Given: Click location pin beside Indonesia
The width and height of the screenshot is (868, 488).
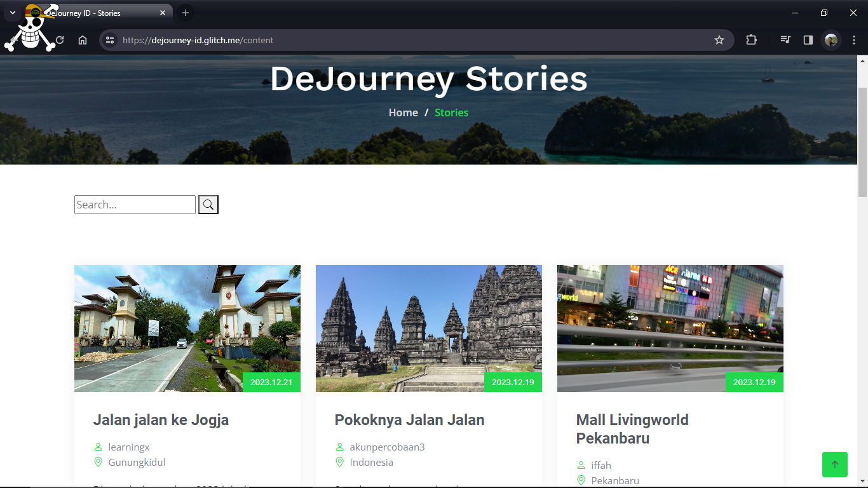Looking at the screenshot, I should click(340, 462).
